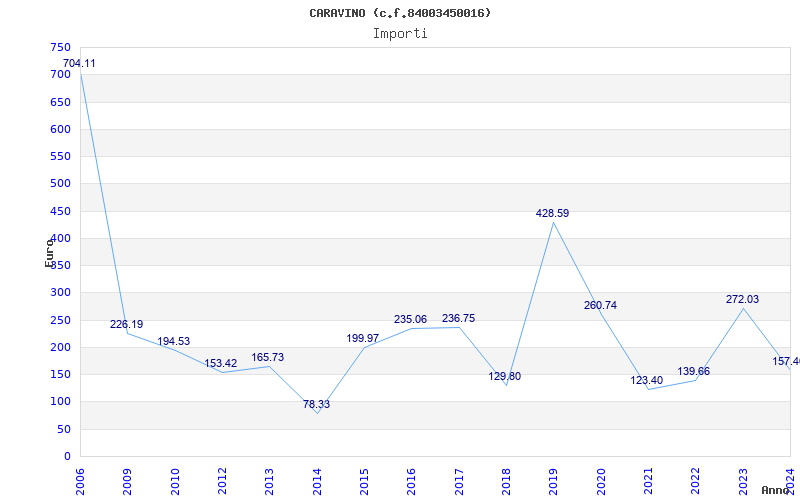Click the 2015 x-axis year label
Viewport: 800px width, 500px height.
click(x=364, y=482)
